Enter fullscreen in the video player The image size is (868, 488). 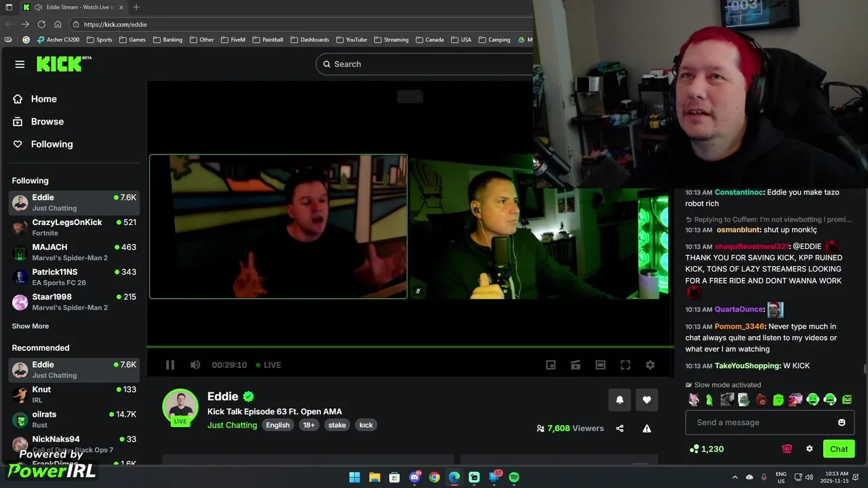[625, 365]
